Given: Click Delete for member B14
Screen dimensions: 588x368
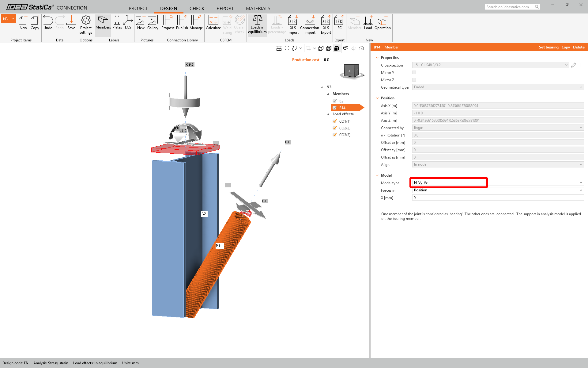Looking at the screenshot, I should (579, 47).
